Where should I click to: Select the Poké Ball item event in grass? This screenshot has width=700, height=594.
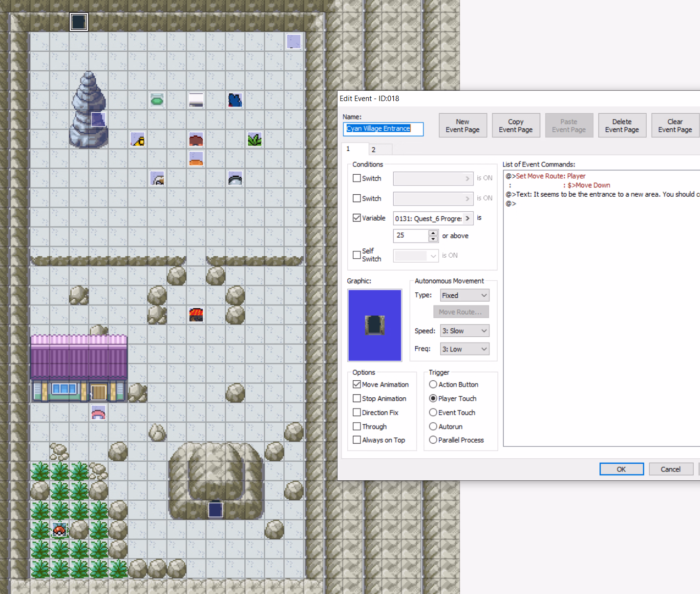tap(59, 530)
